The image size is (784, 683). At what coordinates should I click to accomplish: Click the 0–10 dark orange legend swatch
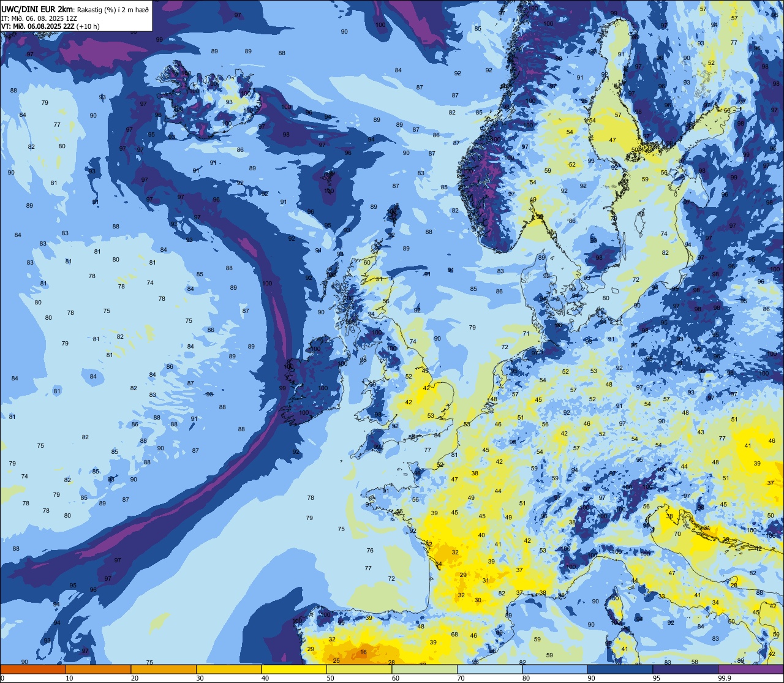[33, 669]
